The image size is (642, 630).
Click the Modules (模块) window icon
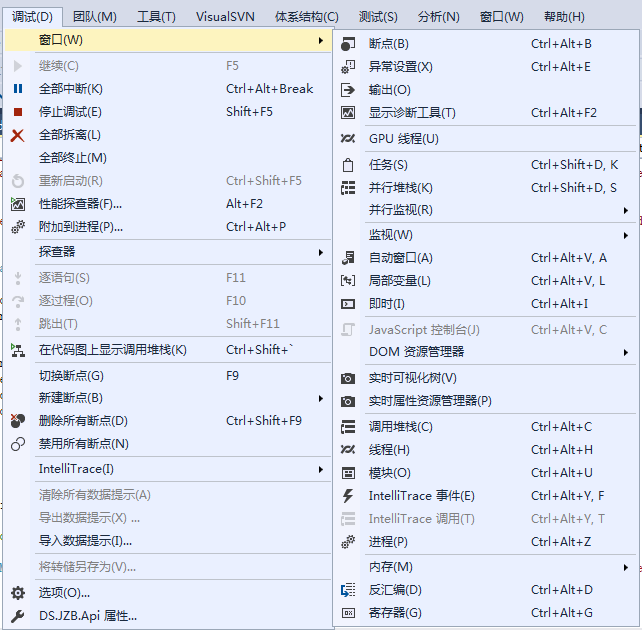pos(348,473)
